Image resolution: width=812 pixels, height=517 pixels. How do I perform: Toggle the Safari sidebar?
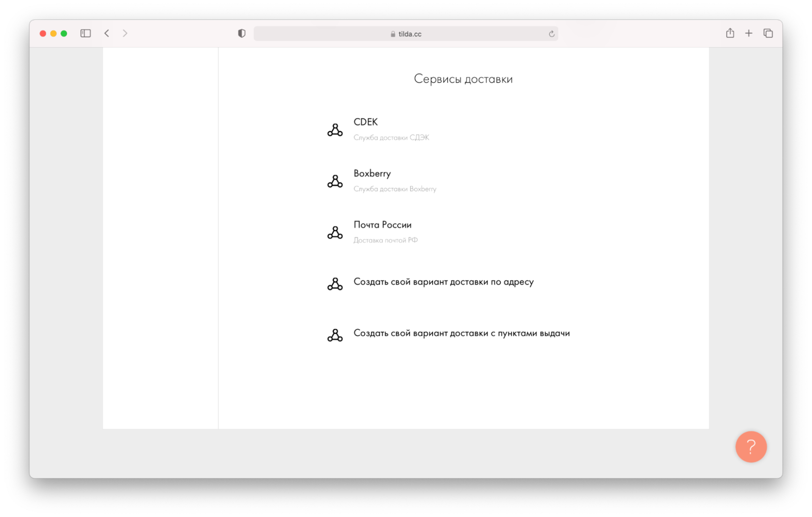pos(86,33)
